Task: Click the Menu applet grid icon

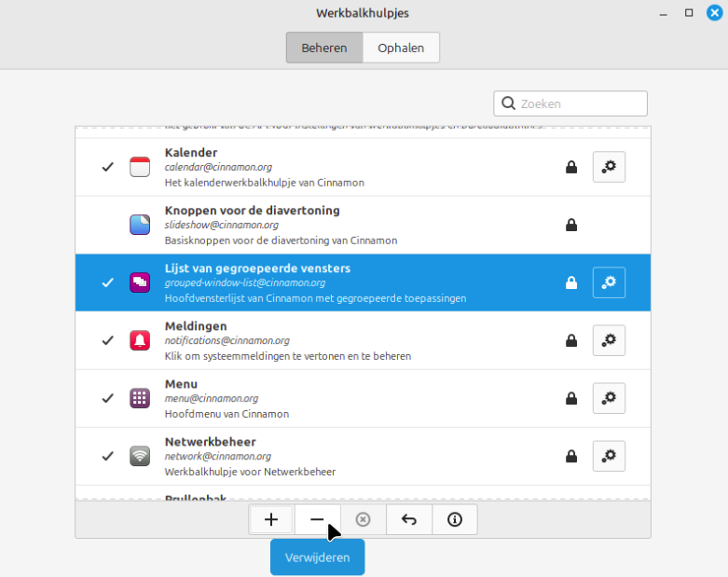Action: click(x=139, y=398)
